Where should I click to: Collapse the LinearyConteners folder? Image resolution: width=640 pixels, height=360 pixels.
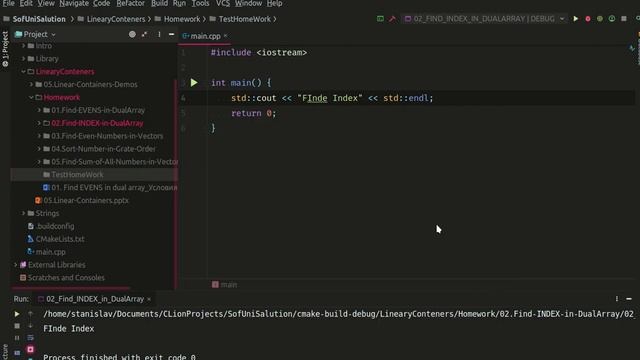[23, 72]
